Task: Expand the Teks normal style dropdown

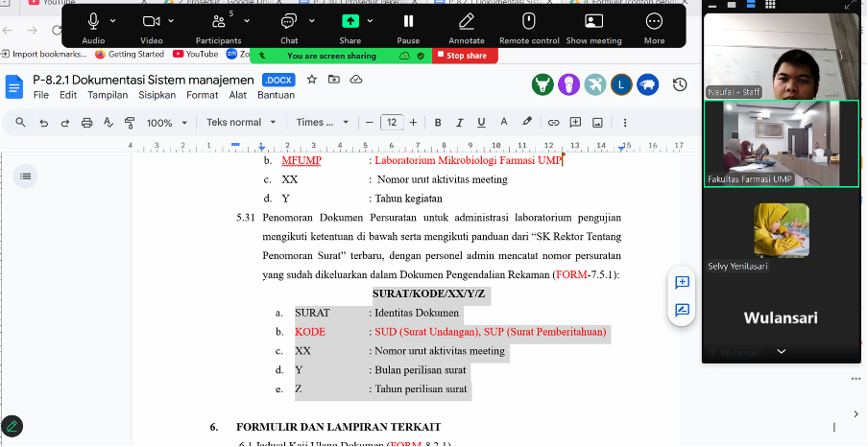Action: tap(241, 123)
